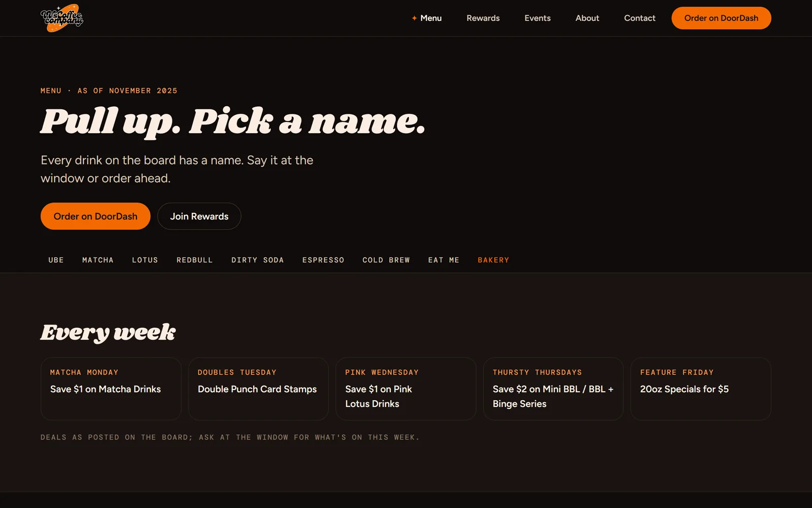Screen dimensions: 812x508
Task: Open the Contact nav link
Action: click(x=639, y=18)
